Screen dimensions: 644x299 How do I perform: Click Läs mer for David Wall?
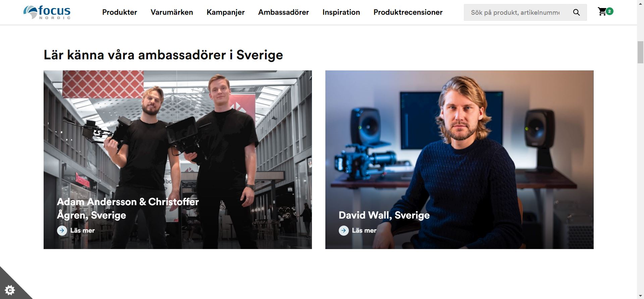pyautogui.click(x=364, y=231)
